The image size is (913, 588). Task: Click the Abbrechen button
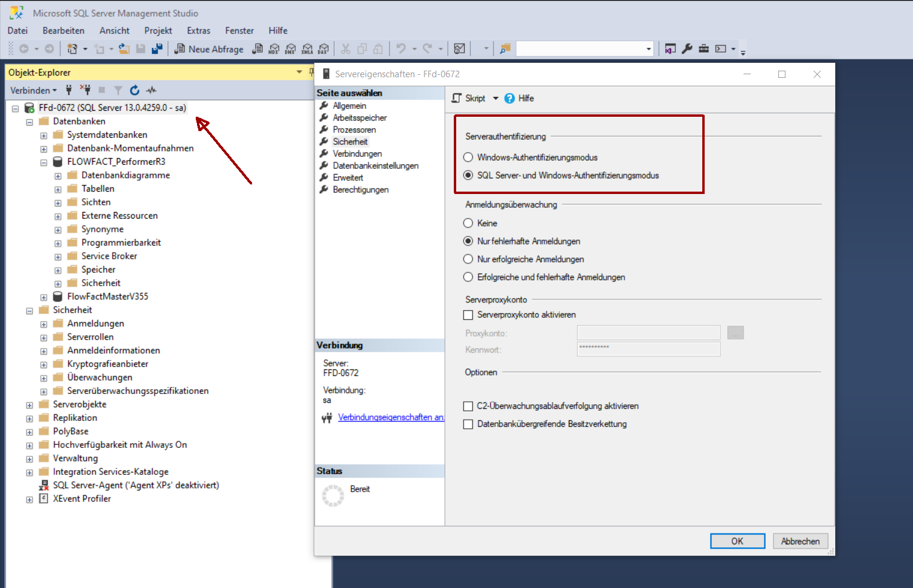tap(800, 541)
